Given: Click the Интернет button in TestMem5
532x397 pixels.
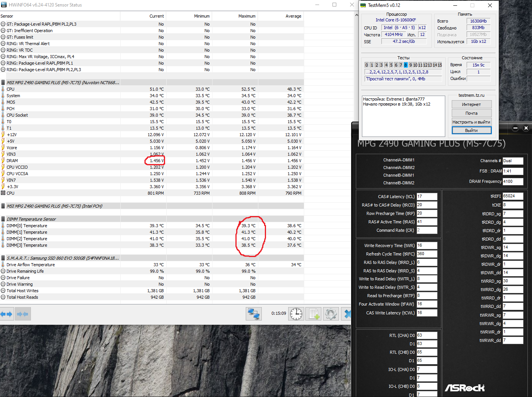Looking at the screenshot, I should click(x=472, y=104).
